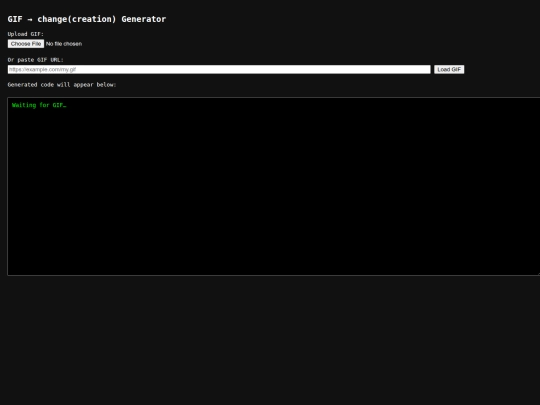Screen dimensions: 540x405
Task: Select the 'Waiting for GIF…' text
Action: tap(39, 105)
